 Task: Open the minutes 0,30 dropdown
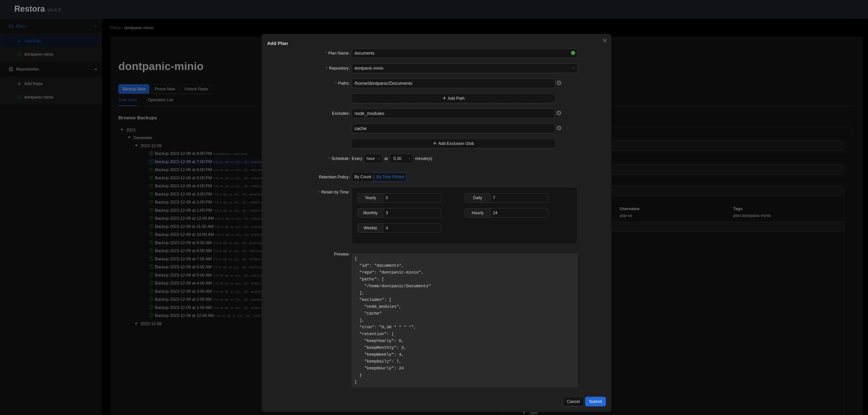click(x=401, y=159)
